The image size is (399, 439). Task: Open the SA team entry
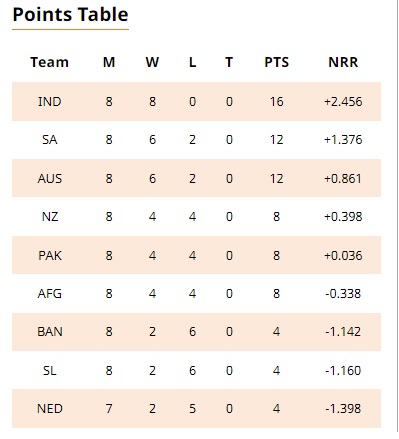pyautogui.click(x=50, y=140)
